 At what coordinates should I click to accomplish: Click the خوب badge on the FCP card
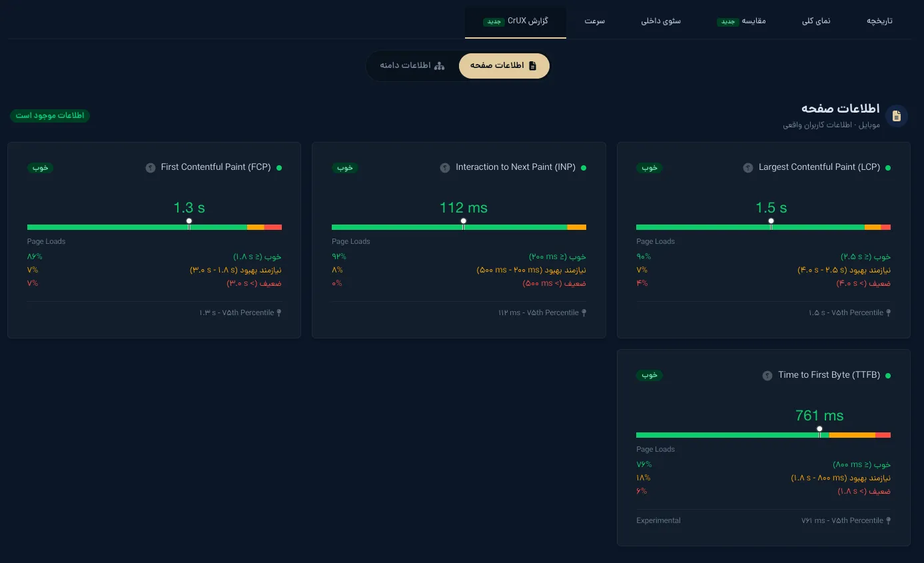tap(41, 168)
